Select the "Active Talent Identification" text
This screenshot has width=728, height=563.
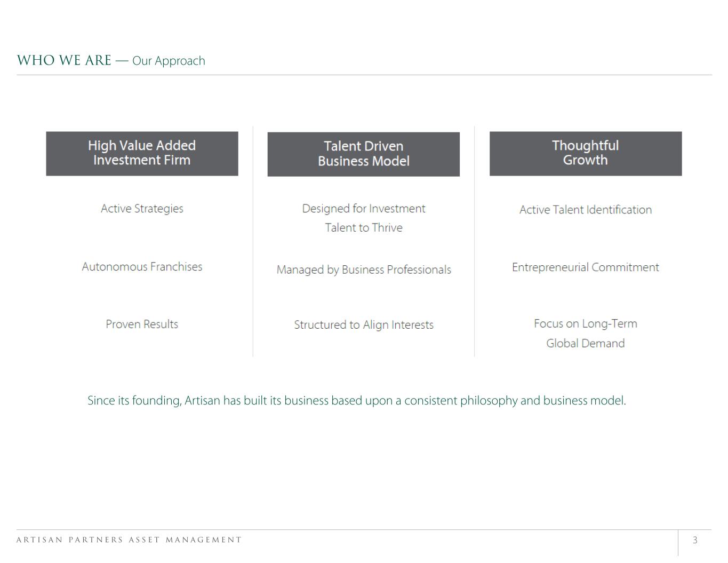(x=585, y=210)
